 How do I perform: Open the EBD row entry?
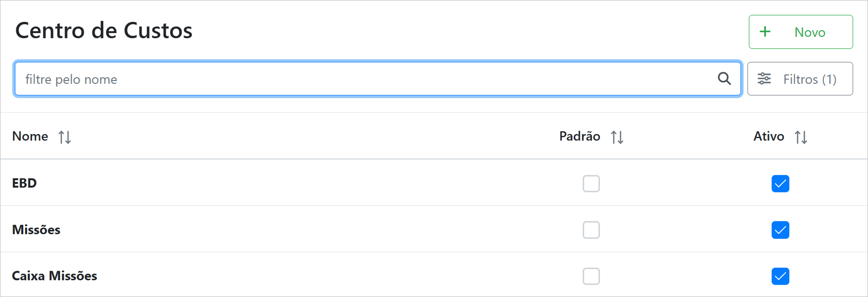click(x=24, y=183)
